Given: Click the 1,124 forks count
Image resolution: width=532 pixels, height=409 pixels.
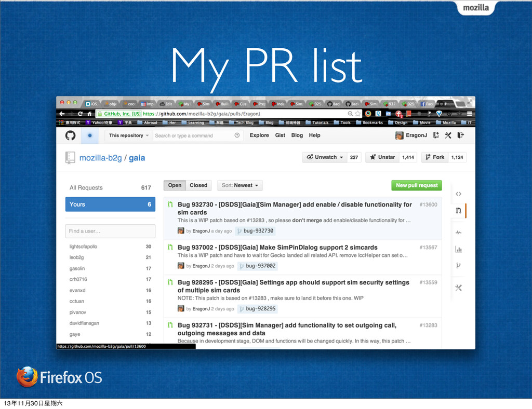Looking at the screenshot, I should click(457, 157).
